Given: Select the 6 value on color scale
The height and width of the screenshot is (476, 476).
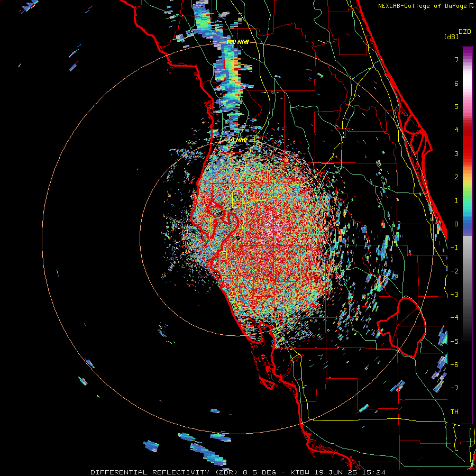Looking at the screenshot, I should [x=456, y=83].
